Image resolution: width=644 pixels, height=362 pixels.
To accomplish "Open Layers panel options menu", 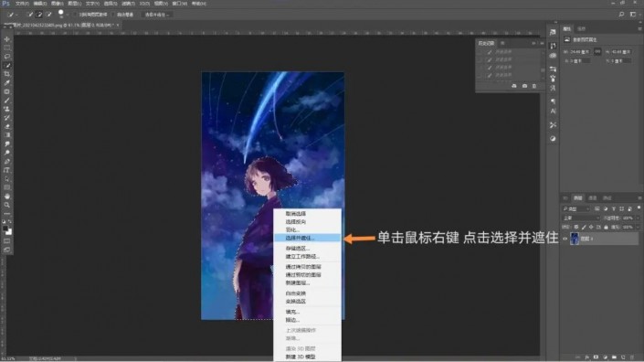I will tap(639, 197).
